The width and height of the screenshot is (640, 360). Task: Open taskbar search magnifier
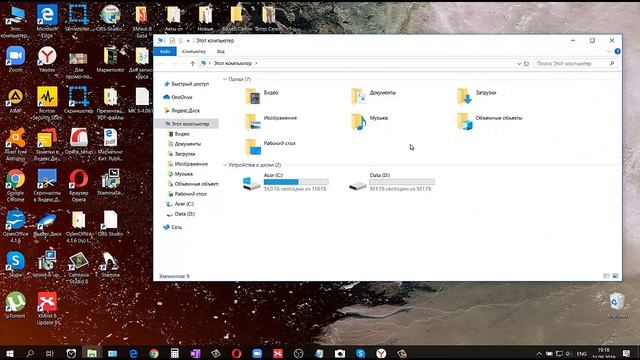click(x=30, y=353)
